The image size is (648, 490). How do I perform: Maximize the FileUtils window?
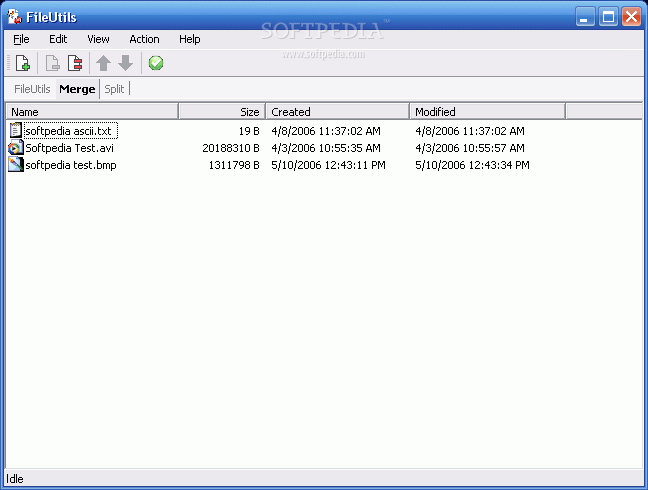[608, 17]
